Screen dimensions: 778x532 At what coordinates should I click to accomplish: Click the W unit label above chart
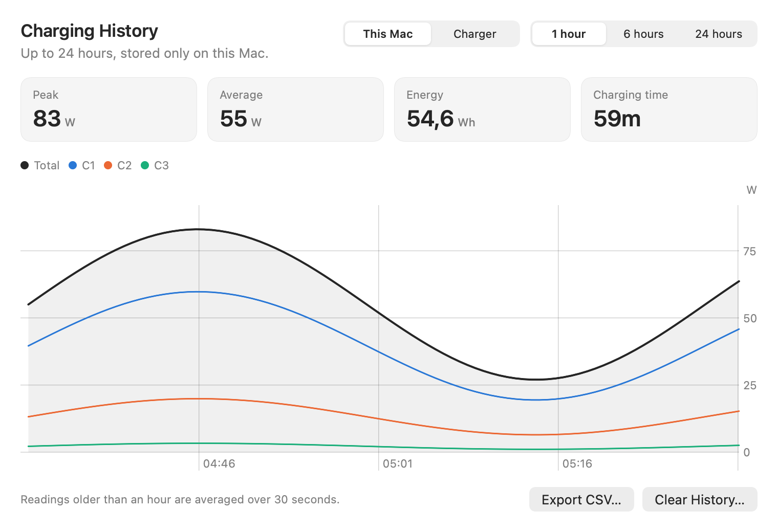751,190
